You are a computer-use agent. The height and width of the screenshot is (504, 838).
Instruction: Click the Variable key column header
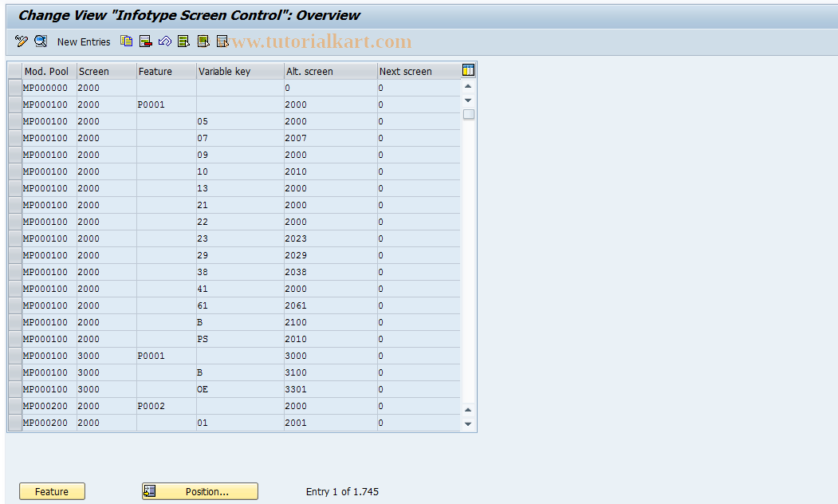[240, 71]
